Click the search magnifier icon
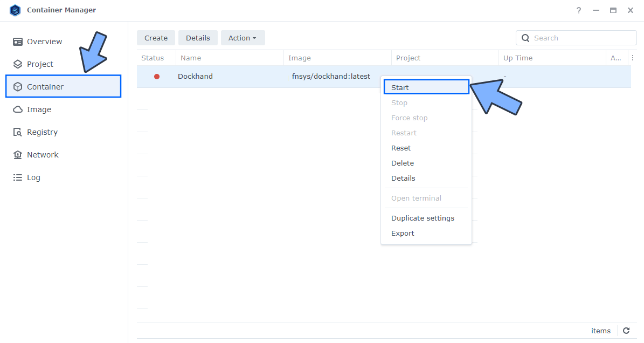 pyautogui.click(x=525, y=38)
